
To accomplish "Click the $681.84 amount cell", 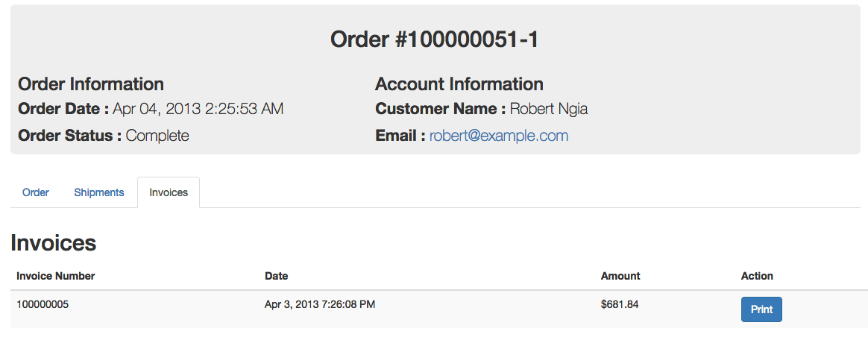I will click(620, 304).
